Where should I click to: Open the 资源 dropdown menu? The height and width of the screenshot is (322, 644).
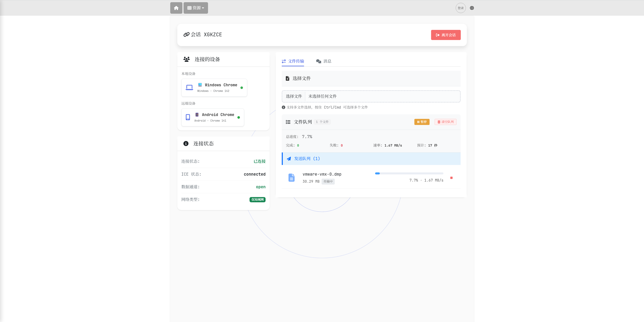click(196, 8)
